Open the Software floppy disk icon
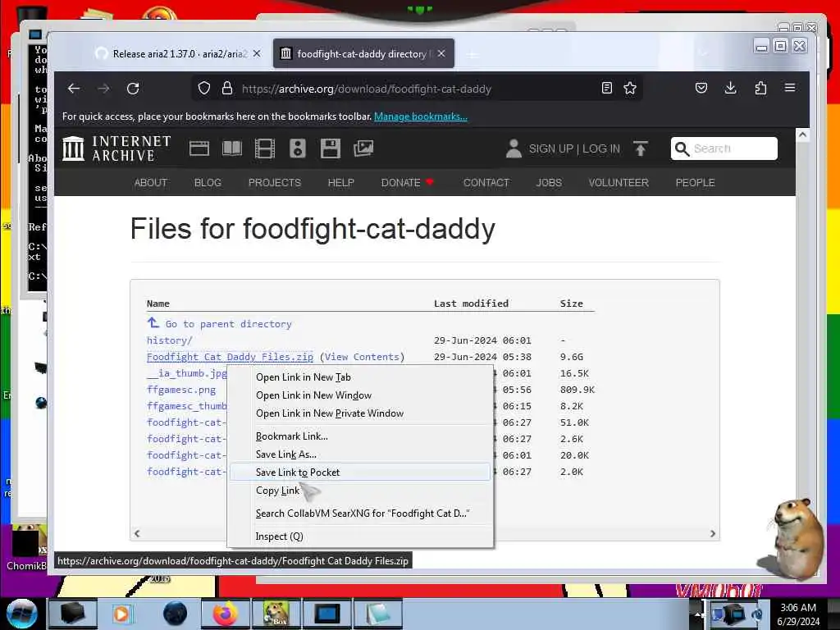 (x=330, y=148)
